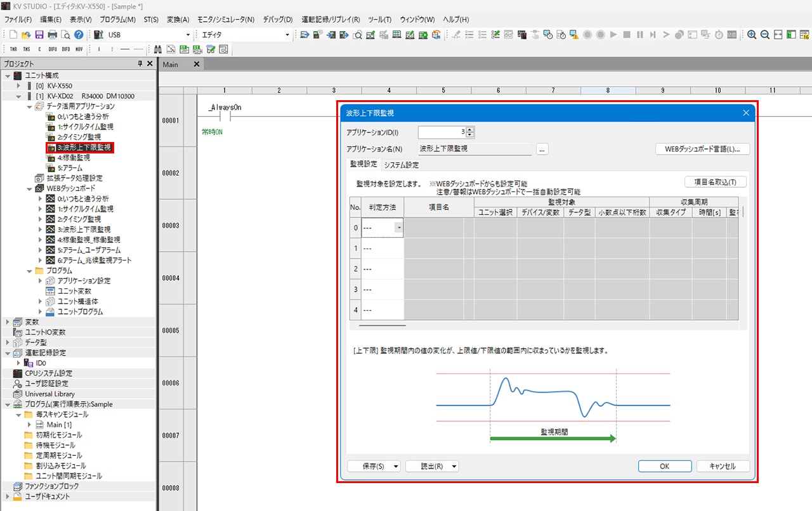Click the zoom in magnifier icon
The height and width of the screenshot is (511, 812).
click(x=752, y=35)
